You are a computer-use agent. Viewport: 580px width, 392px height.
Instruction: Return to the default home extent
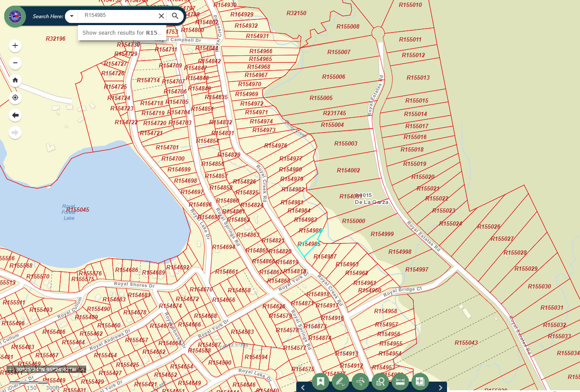pyautogui.click(x=15, y=80)
